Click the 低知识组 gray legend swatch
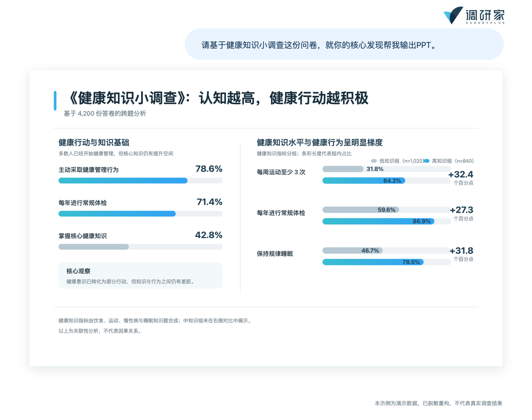 [374, 161]
